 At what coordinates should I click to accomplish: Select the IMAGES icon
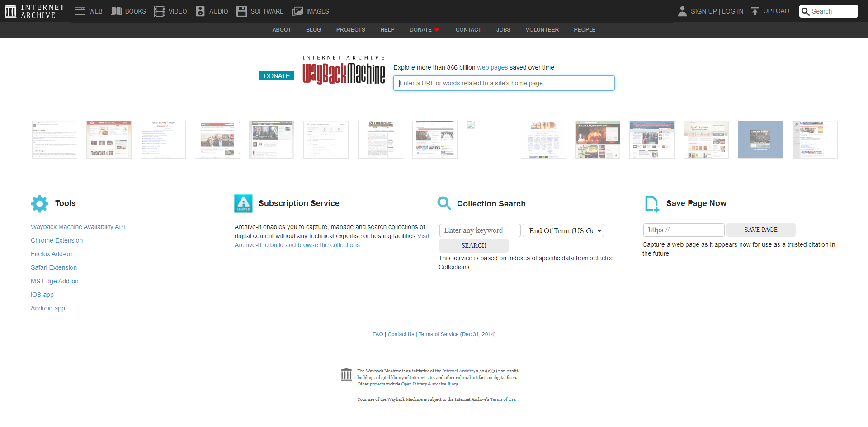coord(297,11)
